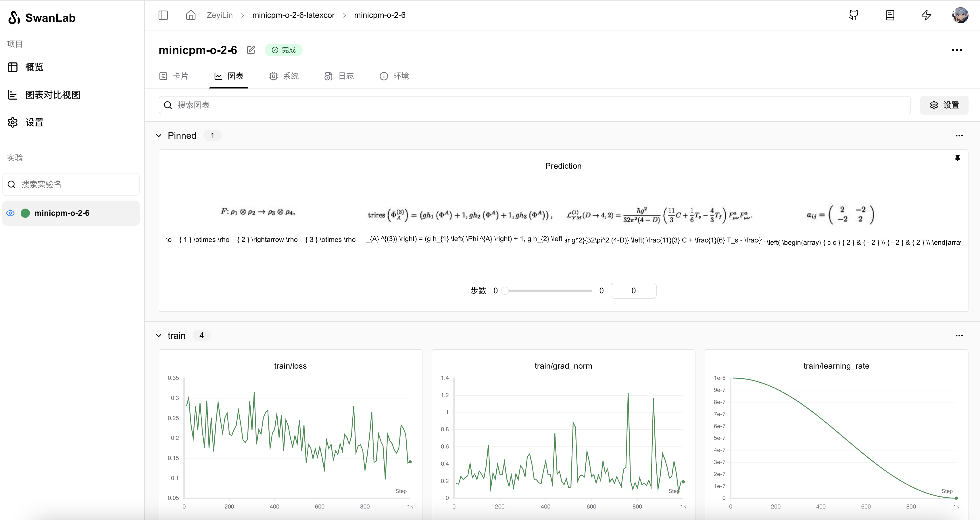Click the 搜索图表 search field
980x520 pixels.
pos(533,105)
